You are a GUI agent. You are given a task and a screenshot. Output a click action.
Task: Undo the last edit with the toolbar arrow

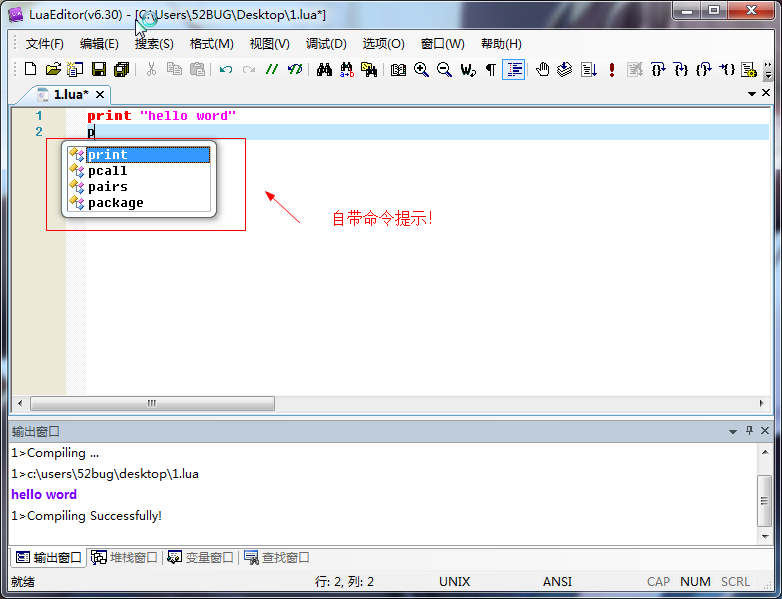pos(226,69)
